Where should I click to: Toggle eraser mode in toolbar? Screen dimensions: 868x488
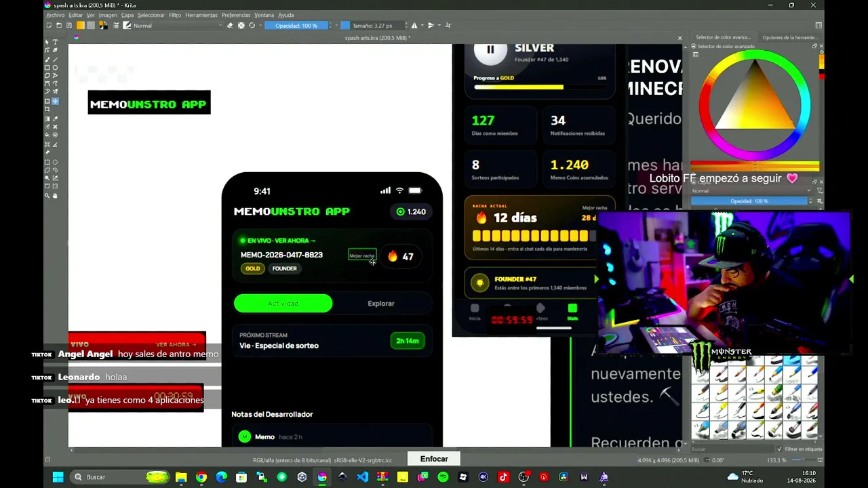(230, 26)
